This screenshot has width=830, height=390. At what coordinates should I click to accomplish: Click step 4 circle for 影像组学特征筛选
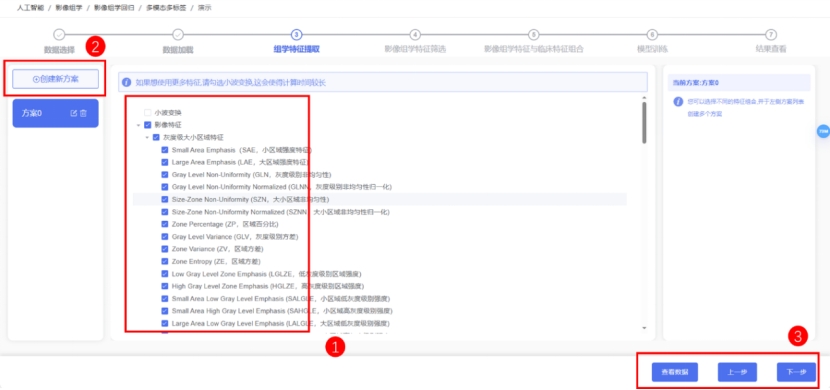415,34
